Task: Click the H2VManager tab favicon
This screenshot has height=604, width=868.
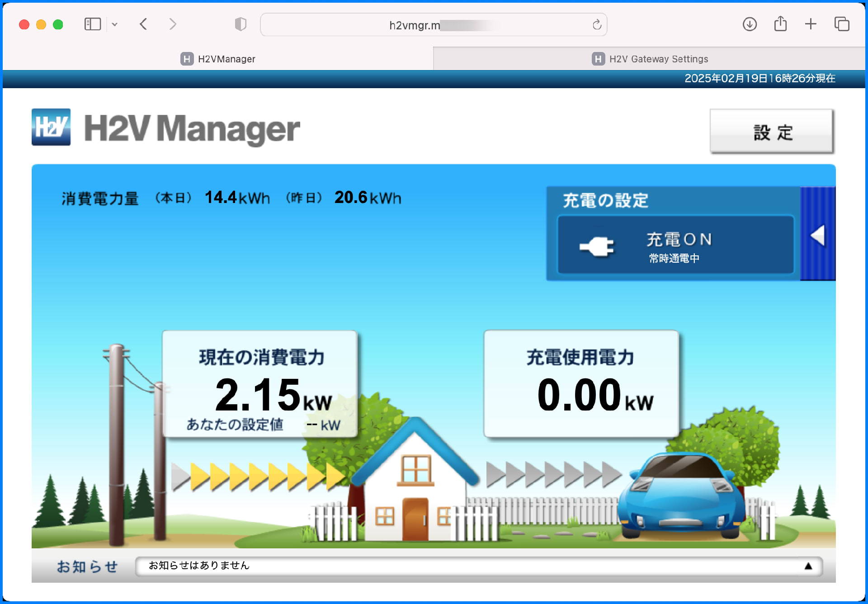Action: pyautogui.click(x=187, y=59)
